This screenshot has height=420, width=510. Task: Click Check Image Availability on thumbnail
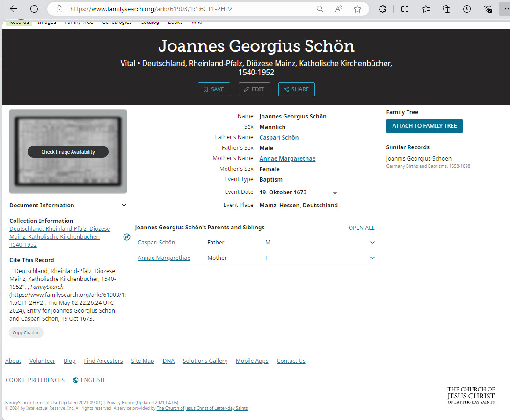pyautogui.click(x=68, y=152)
